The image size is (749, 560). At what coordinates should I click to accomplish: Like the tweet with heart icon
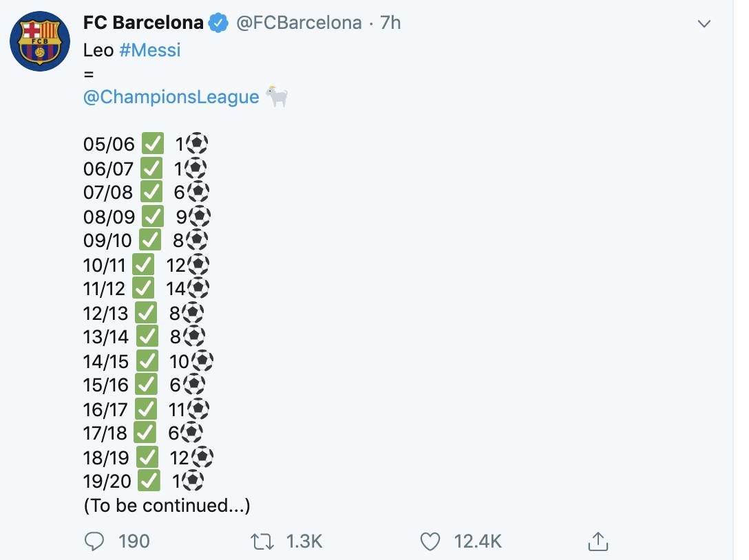coord(430,541)
